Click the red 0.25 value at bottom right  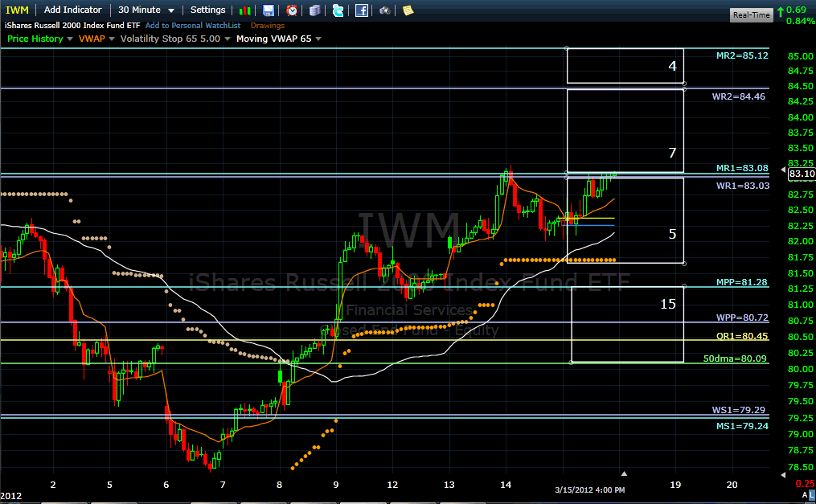pos(806,483)
